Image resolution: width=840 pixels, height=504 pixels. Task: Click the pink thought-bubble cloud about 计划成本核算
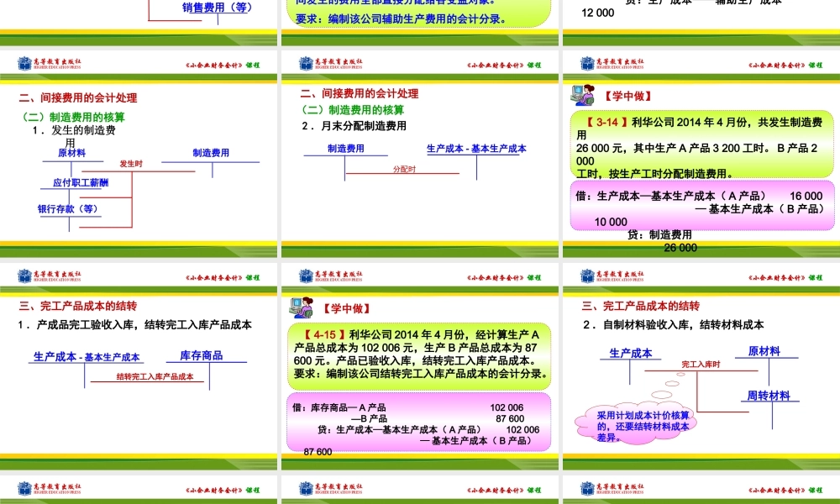click(x=634, y=424)
